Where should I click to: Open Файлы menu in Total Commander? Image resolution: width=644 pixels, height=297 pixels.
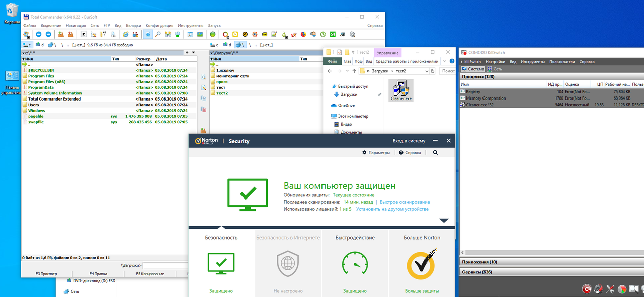[x=30, y=25]
